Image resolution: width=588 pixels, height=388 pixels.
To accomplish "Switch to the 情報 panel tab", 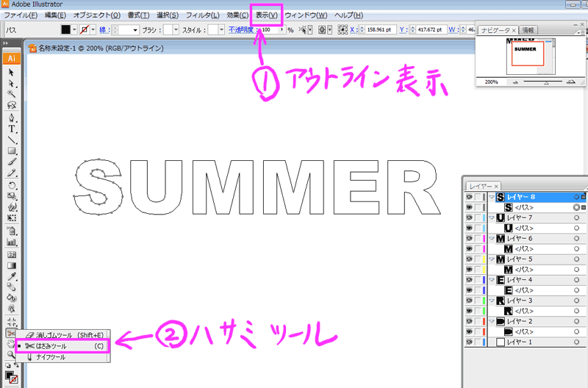I will click(x=528, y=30).
